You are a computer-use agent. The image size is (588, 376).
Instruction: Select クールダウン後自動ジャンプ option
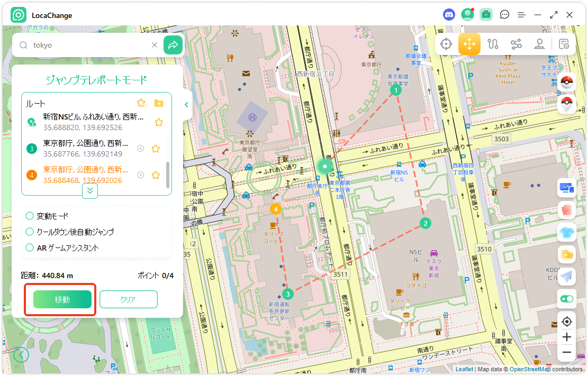70,232
